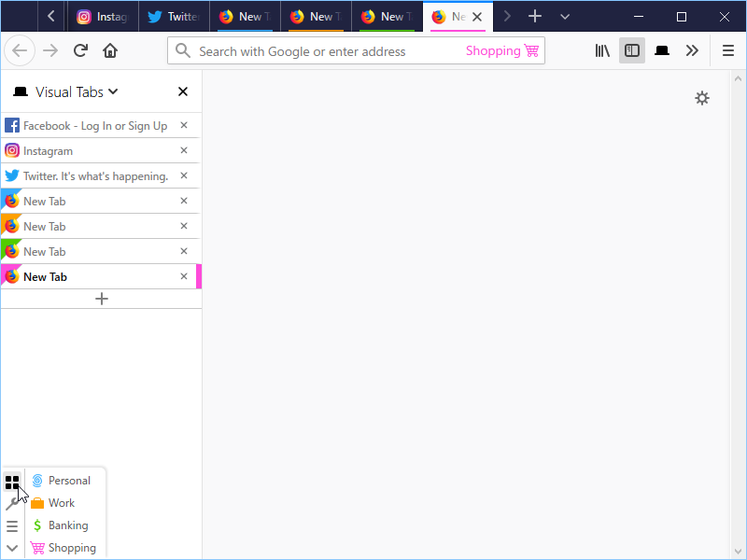747x560 pixels.
Task: Show more tools via the overflow chevrons
Action: 692,50
